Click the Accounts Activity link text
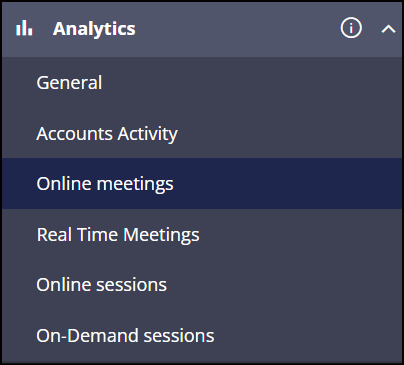 click(x=107, y=134)
